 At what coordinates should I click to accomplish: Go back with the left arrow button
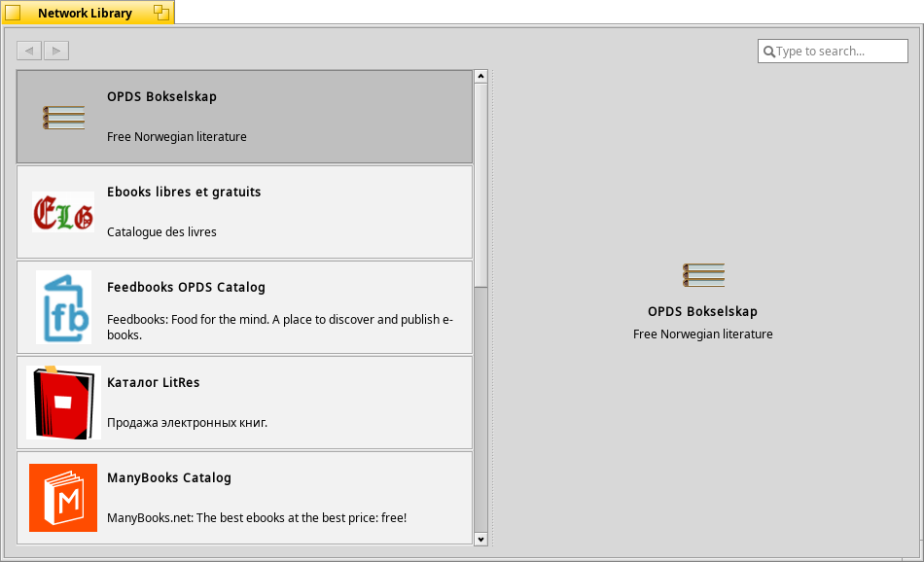[x=29, y=51]
